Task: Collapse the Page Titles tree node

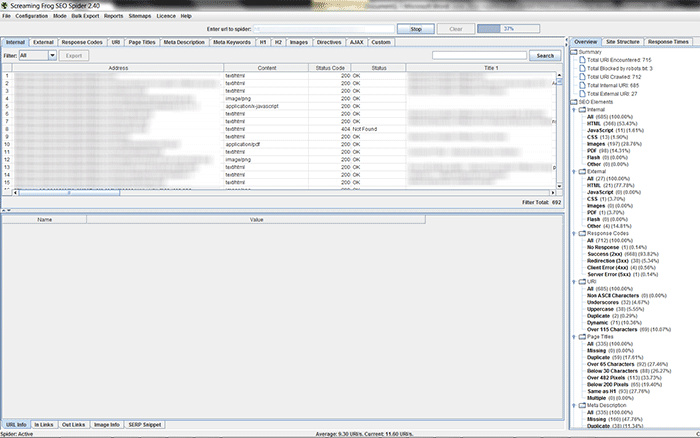Action: [x=574, y=336]
